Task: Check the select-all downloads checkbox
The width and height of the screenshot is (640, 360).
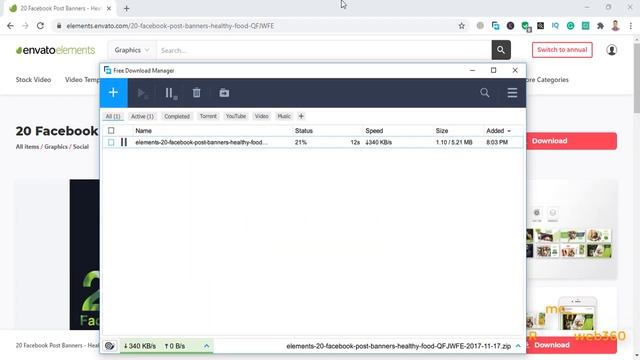Action: coord(111,131)
